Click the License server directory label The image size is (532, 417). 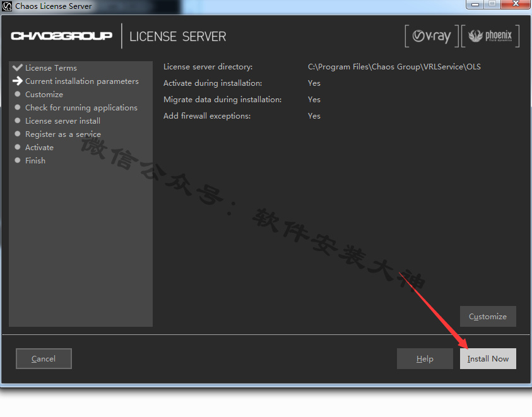[208, 67]
